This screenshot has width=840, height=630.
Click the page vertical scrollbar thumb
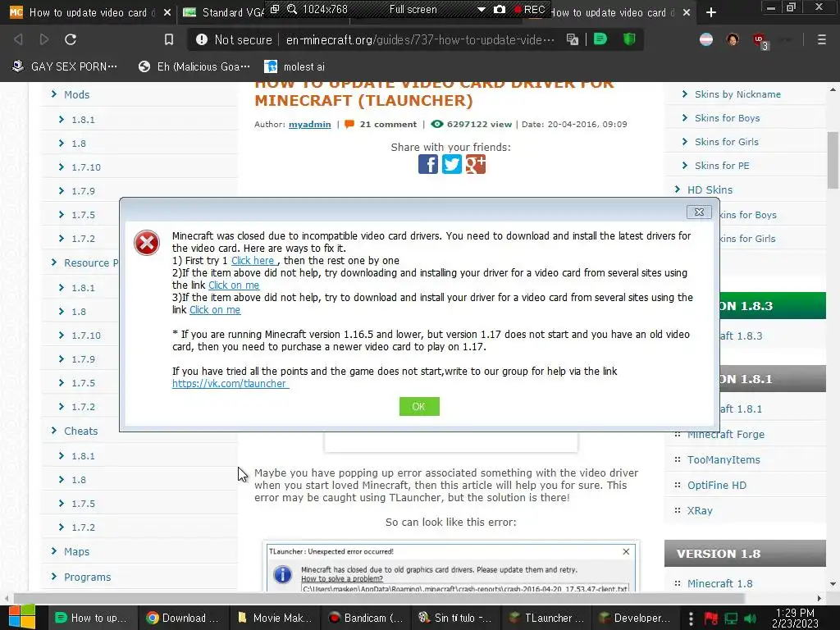[833, 160]
